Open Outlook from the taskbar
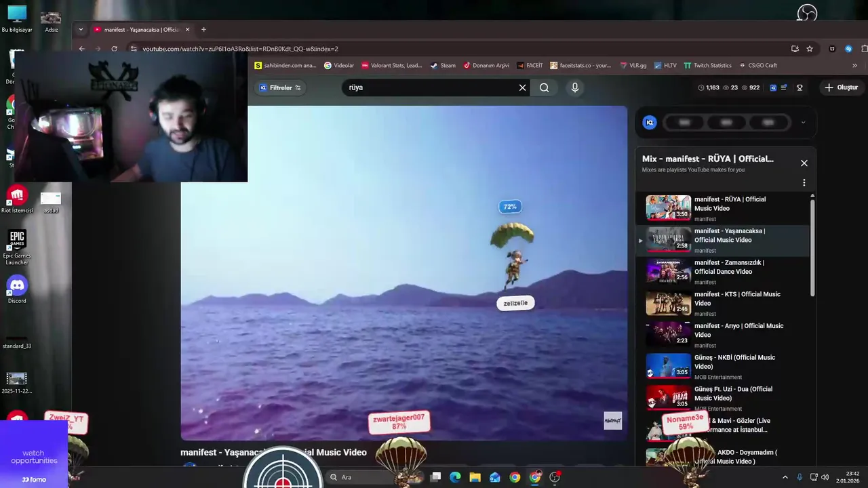Image resolution: width=868 pixels, height=488 pixels. point(495,477)
